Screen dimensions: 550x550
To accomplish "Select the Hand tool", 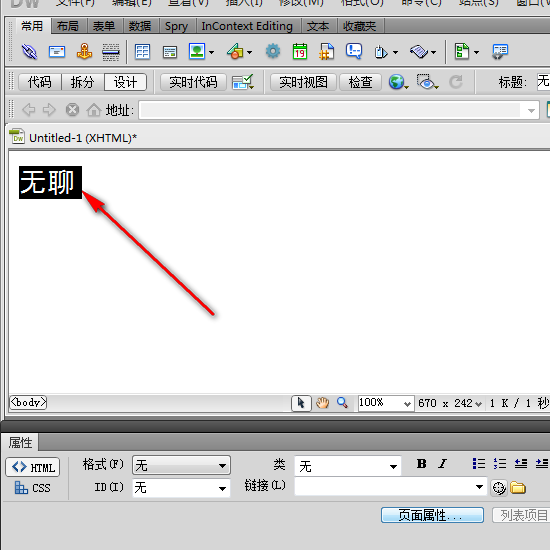I will 322,403.
